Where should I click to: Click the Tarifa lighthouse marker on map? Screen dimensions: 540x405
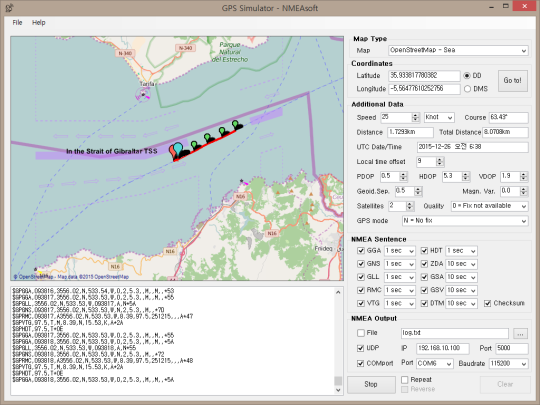(143, 94)
